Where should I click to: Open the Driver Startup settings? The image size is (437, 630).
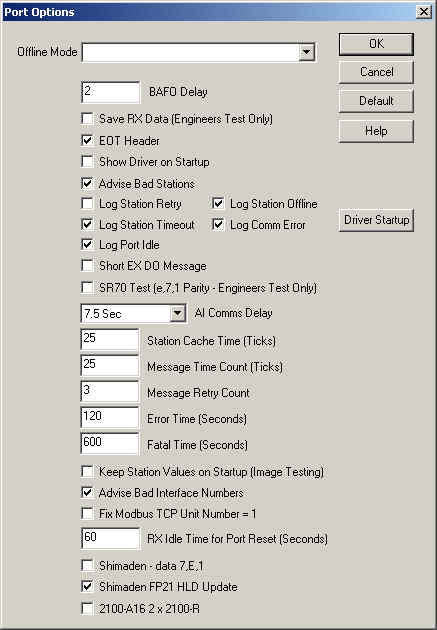pos(376,220)
